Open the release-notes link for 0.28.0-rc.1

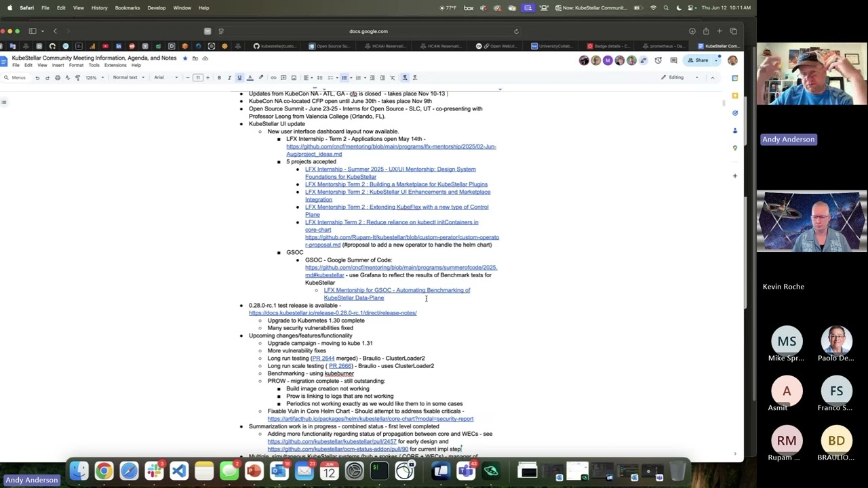(x=332, y=313)
